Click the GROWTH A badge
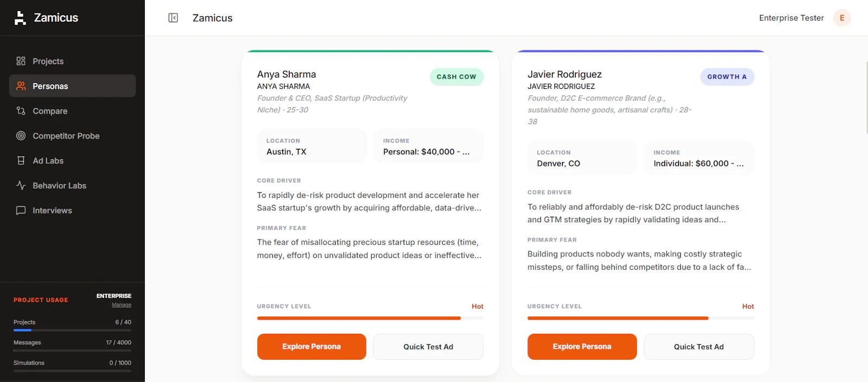The height and width of the screenshot is (382, 868). click(x=727, y=77)
